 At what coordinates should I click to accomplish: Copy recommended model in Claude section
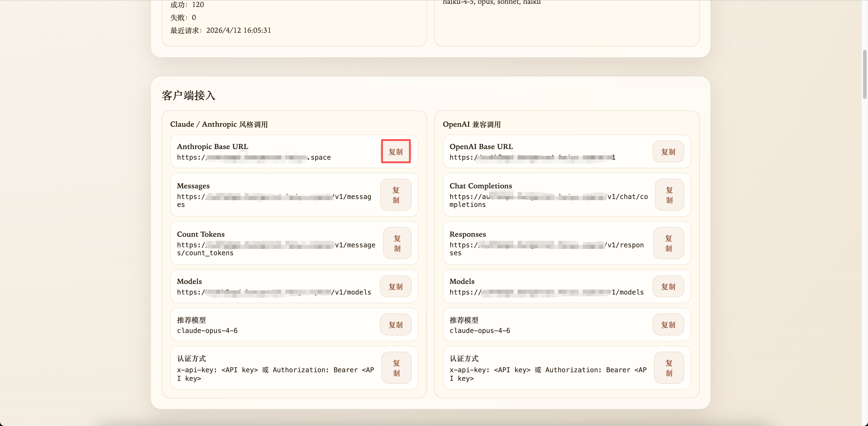pyautogui.click(x=396, y=325)
